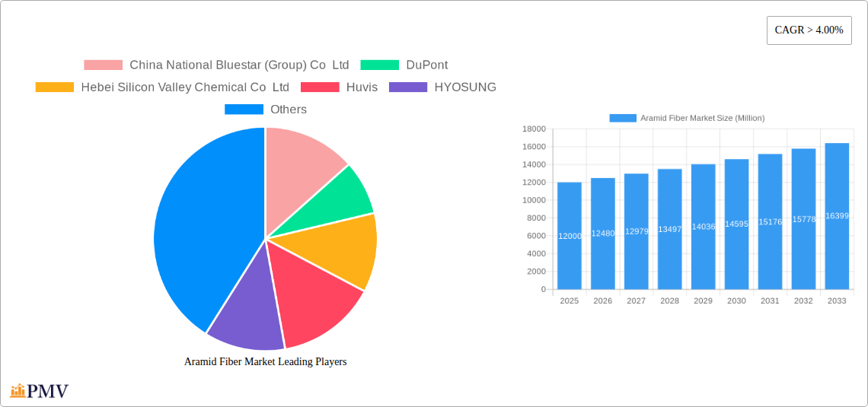
Task: Click the 2033 x-axis label
Action: [x=837, y=300]
